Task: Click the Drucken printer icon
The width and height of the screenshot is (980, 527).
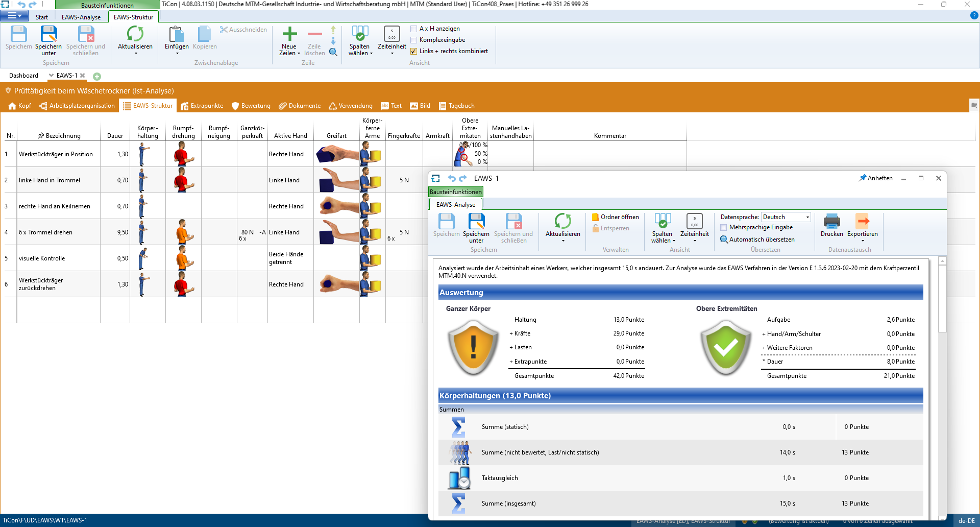Action: [831, 222]
